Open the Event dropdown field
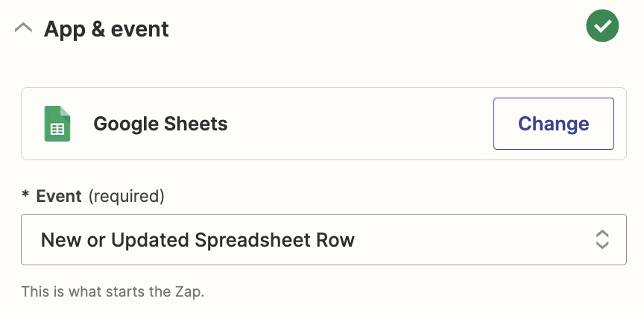The height and width of the screenshot is (313, 644). [323, 239]
